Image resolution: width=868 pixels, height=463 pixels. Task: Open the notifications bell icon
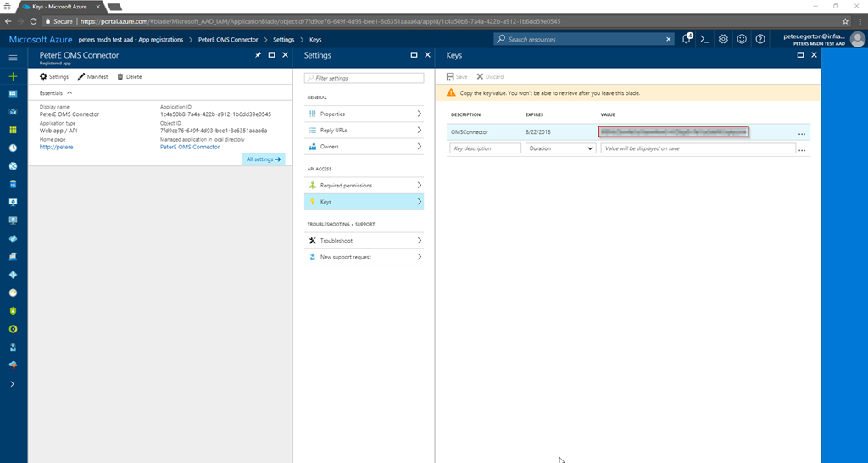tap(686, 39)
